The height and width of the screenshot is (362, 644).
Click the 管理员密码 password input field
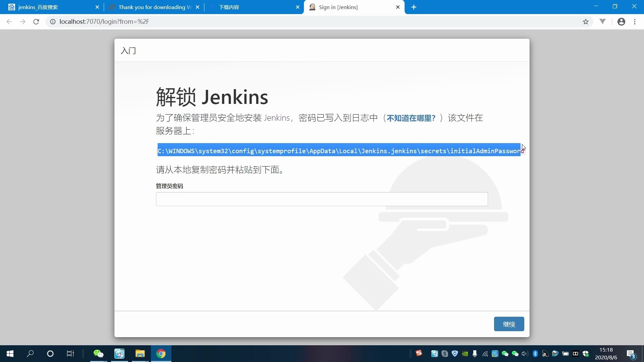321,199
